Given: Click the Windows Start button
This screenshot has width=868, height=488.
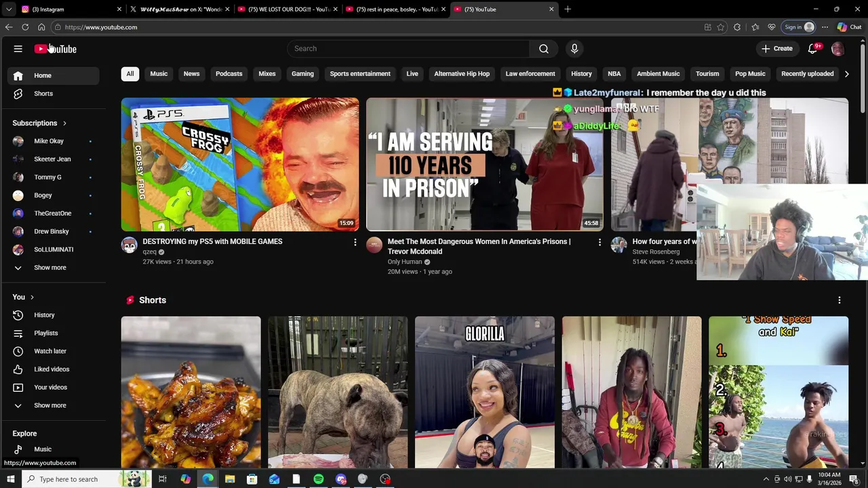Looking at the screenshot, I should tap(10, 479).
